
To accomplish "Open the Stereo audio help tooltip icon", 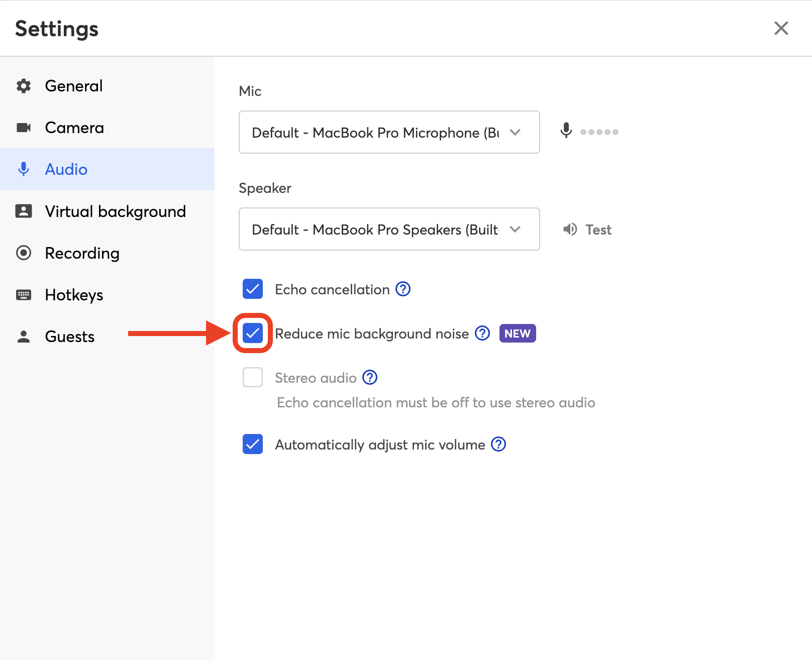I will (x=370, y=377).
